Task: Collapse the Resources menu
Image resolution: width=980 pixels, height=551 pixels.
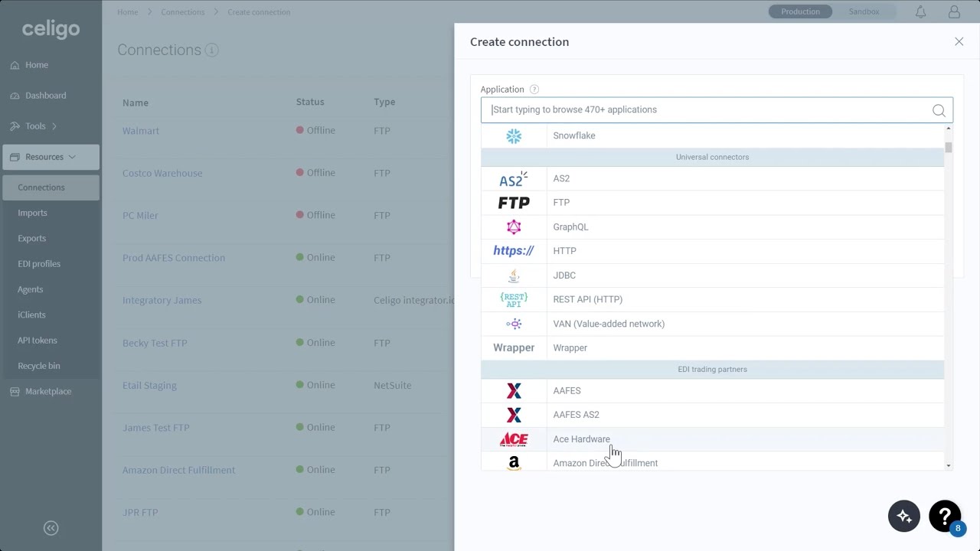Action: point(51,157)
